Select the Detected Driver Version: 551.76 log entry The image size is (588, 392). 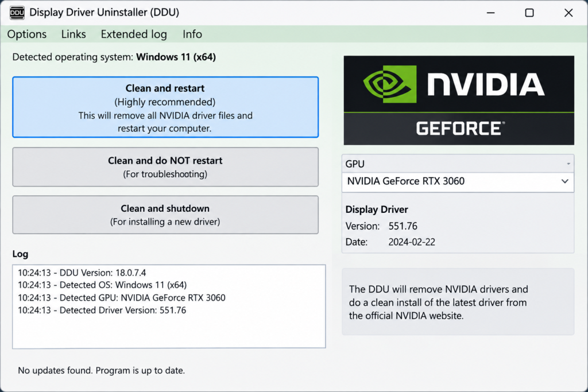102,310
